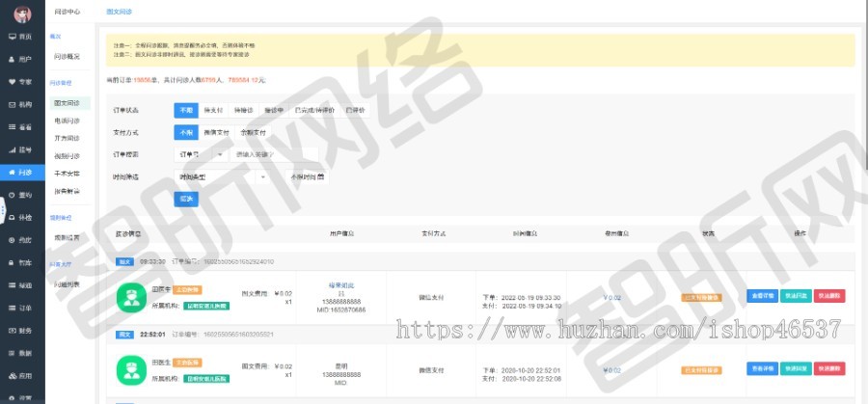Select 不限 under 支付方式 filter
Screen dimensions: 868x404
186,133
